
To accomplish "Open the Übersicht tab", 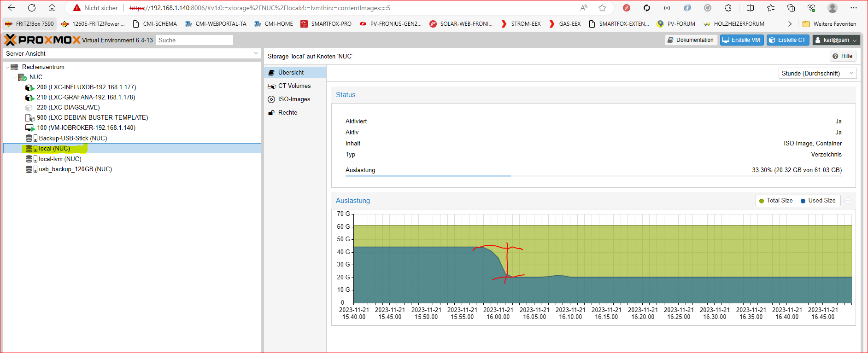I will tap(295, 72).
